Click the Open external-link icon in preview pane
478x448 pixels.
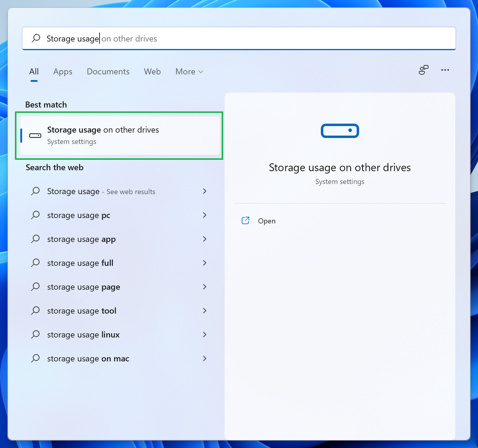[245, 220]
